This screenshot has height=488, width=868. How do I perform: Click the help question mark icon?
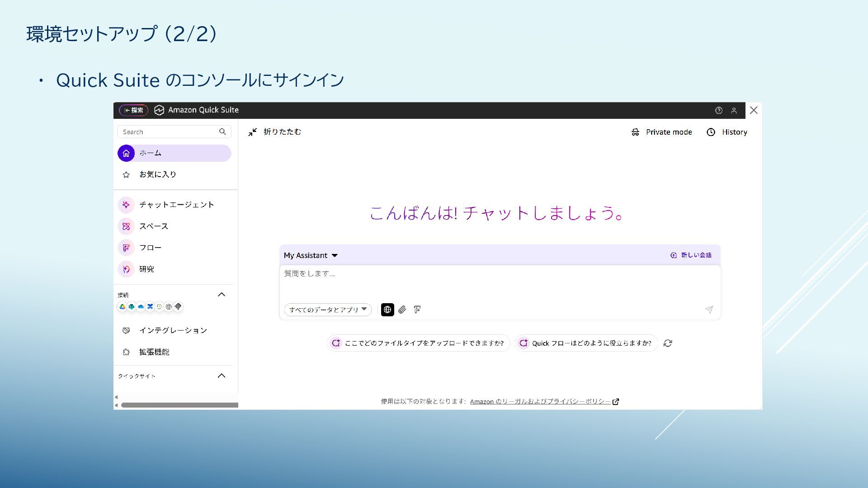(x=718, y=110)
